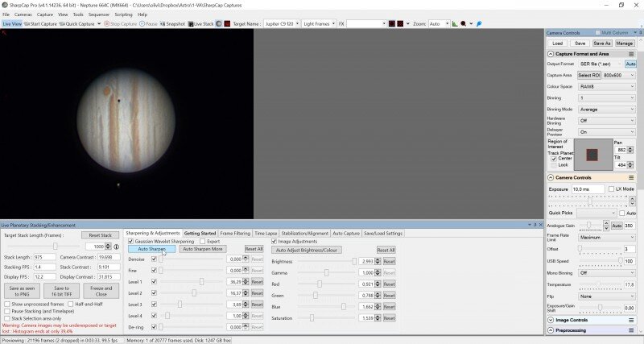
Task: Close the Live Planetary Stacking panel
Action: click(540, 225)
